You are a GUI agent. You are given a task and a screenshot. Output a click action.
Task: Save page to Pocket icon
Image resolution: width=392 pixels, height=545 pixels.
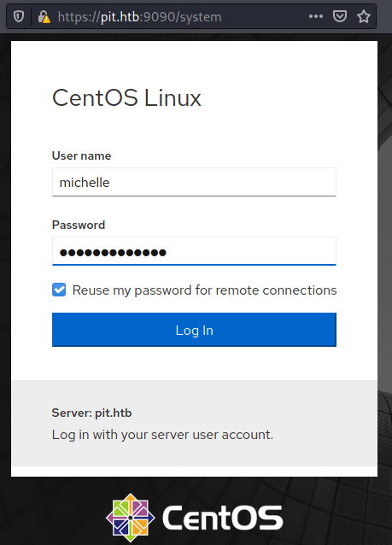(x=340, y=16)
